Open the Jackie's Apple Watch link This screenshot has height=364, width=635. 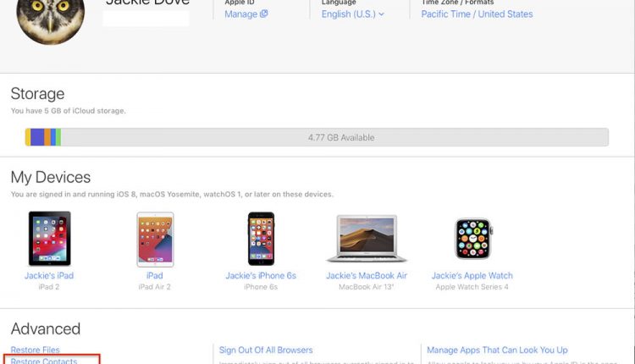tap(472, 275)
